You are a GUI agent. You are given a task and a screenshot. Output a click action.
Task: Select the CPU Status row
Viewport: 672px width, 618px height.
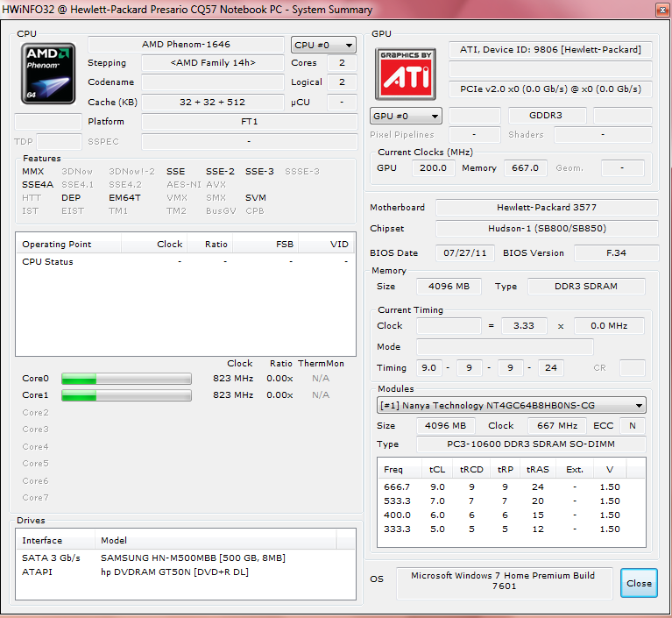point(186,261)
